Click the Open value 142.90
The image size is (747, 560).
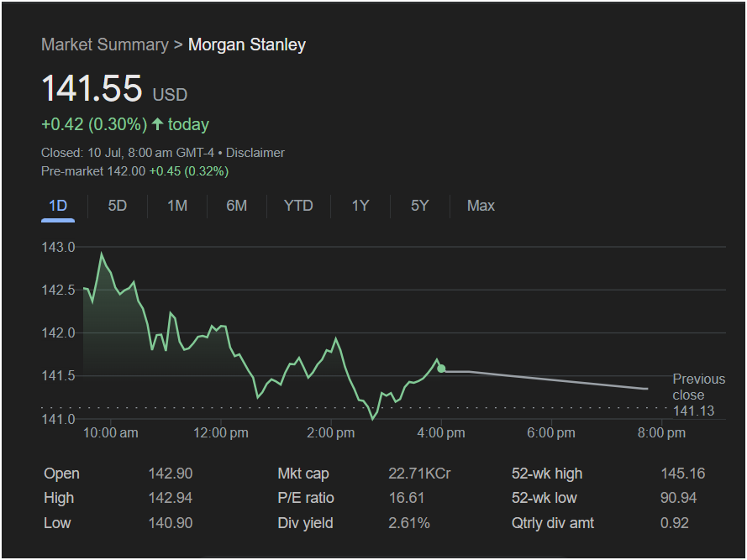[x=171, y=474]
